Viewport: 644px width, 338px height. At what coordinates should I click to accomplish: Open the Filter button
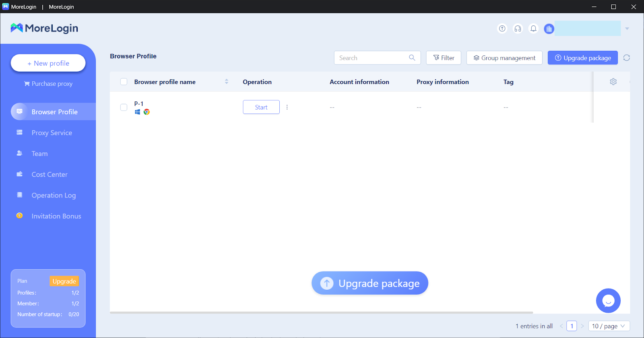(444, 58)
